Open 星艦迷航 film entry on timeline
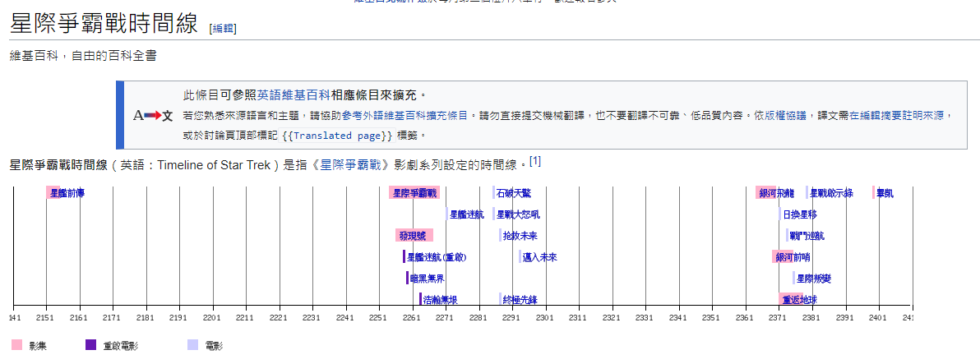 pyautogui.click(x=465, y=214)
